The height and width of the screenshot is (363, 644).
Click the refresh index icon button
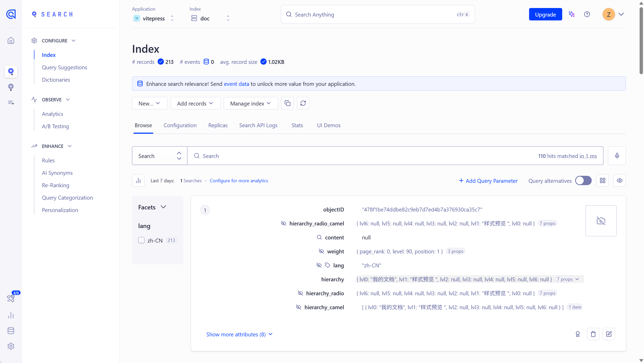303,103
